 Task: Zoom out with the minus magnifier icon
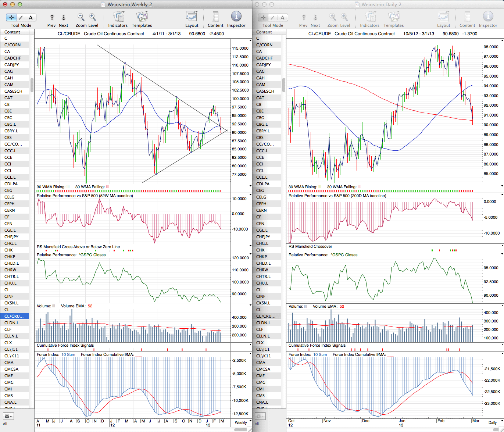(81, 17)
